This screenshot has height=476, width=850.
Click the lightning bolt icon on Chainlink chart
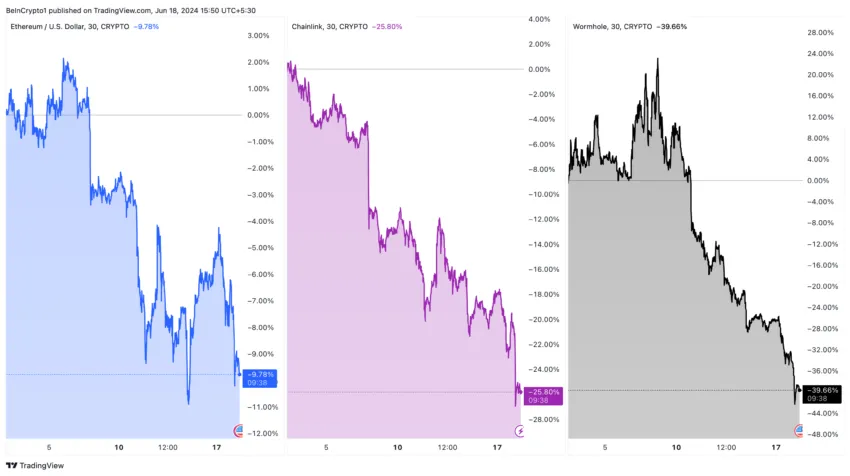click(519, 431)
